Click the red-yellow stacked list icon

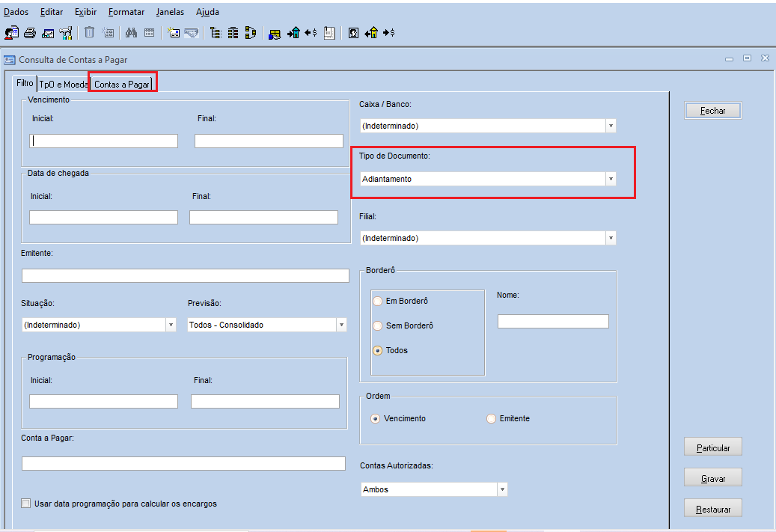pyautogui.click(x=233, y=33)
